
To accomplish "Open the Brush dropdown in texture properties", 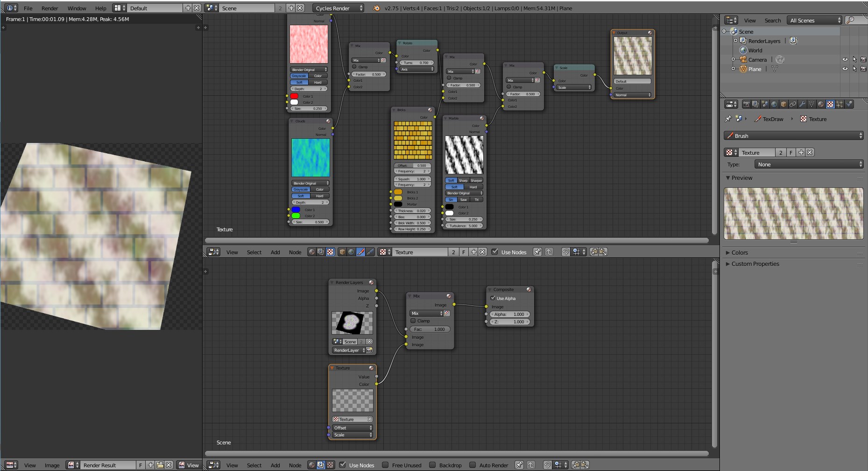I will tap(793, 136).
